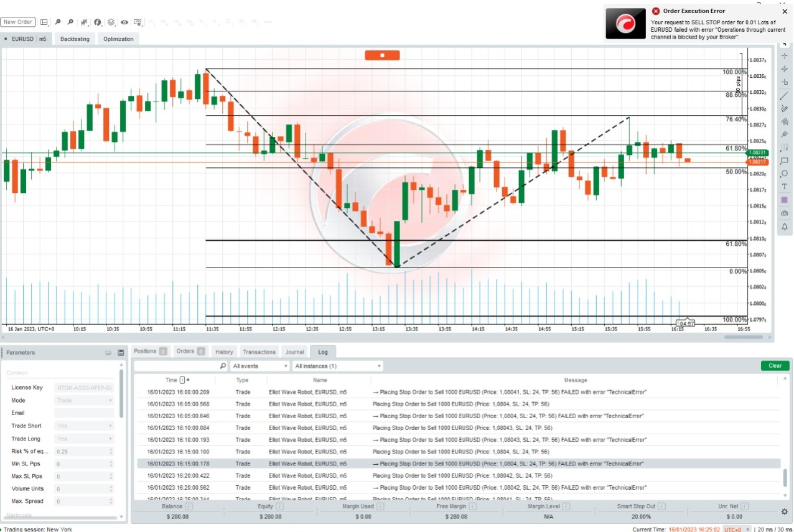Open the layers objects list icon

(111, 22)
